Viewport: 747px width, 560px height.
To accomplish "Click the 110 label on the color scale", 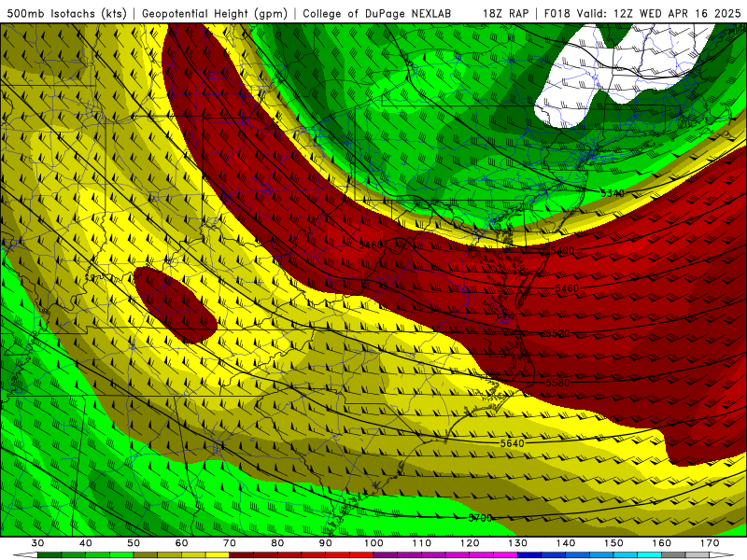I will (422, 543).
